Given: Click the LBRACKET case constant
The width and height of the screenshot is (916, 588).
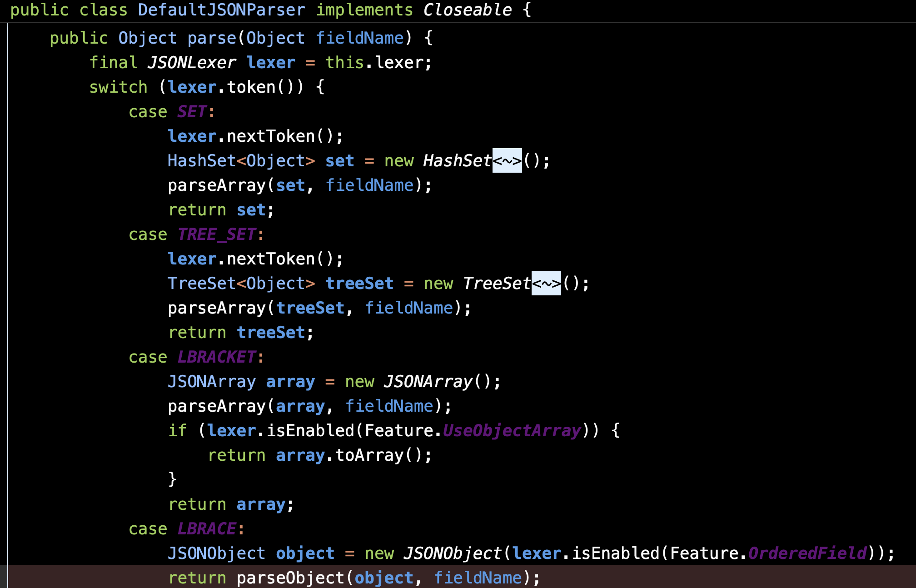Looking at the screenshot, I should tap(217, 357).
